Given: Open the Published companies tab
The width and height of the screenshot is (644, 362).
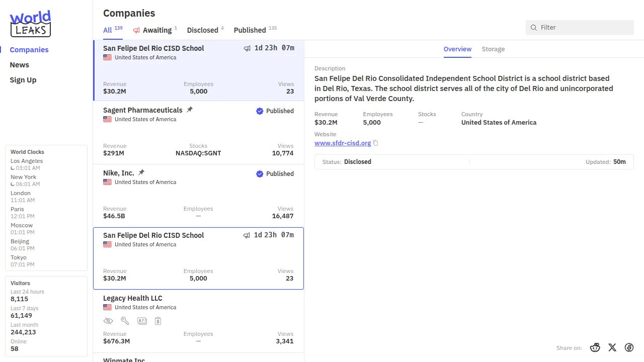Looking at the screenshot, I should pyautogui.click(x=250, y=30).
